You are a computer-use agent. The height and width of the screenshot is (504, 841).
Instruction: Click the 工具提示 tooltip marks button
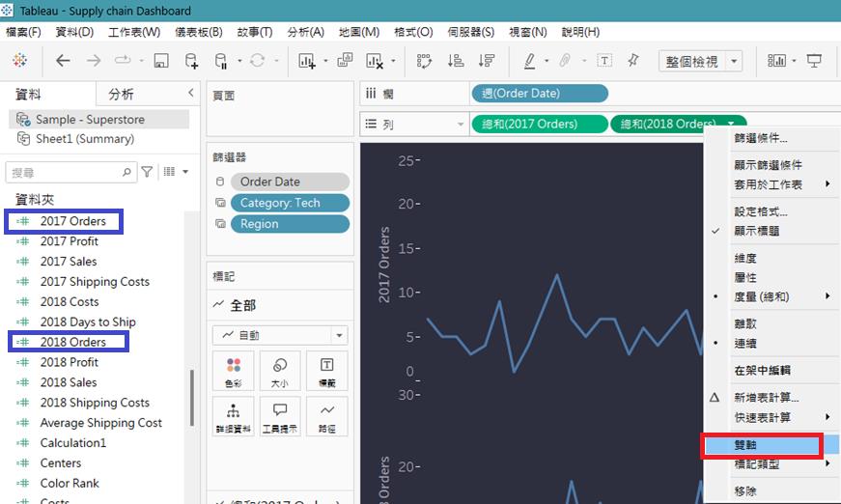pyautogui.click(x=279, y=416)
